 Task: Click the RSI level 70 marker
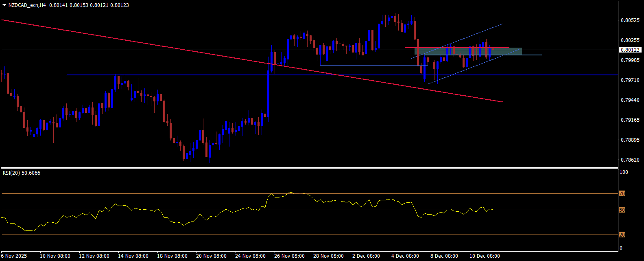click(x=622, y=194)
